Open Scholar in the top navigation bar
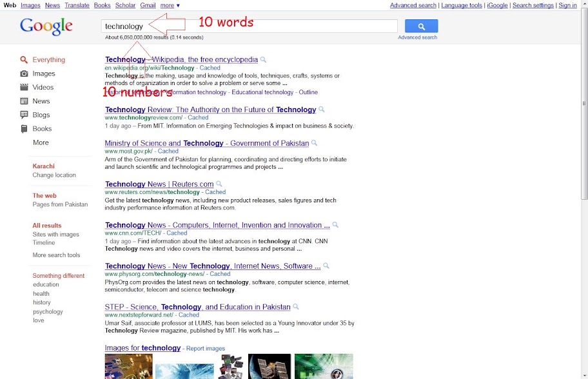The width and height of the screenshot is (588, 379). pos(125,5)
